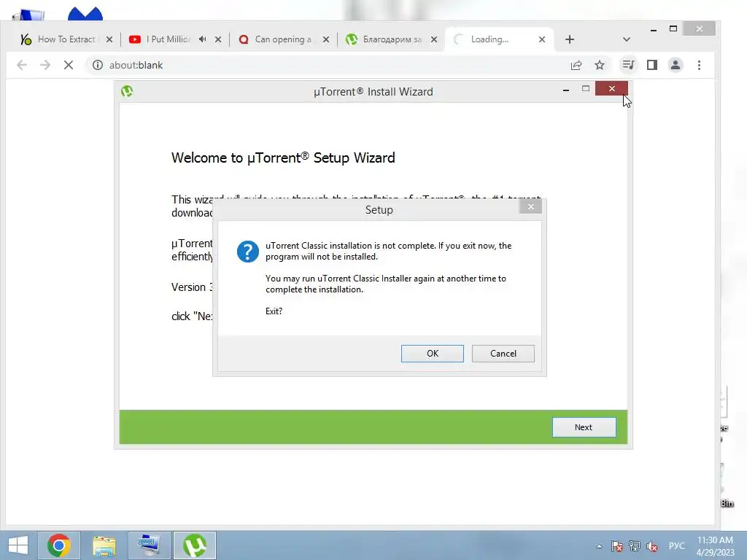Click Next in the Install Wizard
The image size is (747, 560).
coord(584,427)
